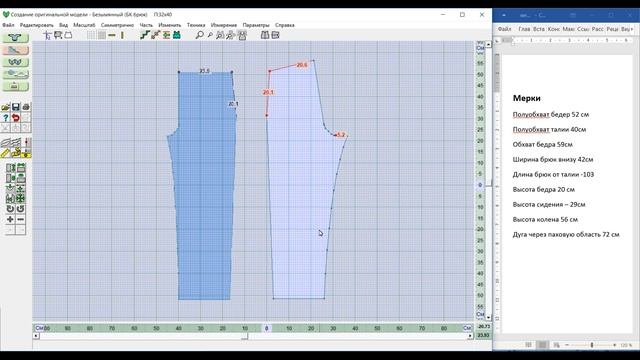Image resolution: width=640 pixels, height=360 pixels.
Task: Click the skirt outline toolbar icon
Action: coord(68,35)
